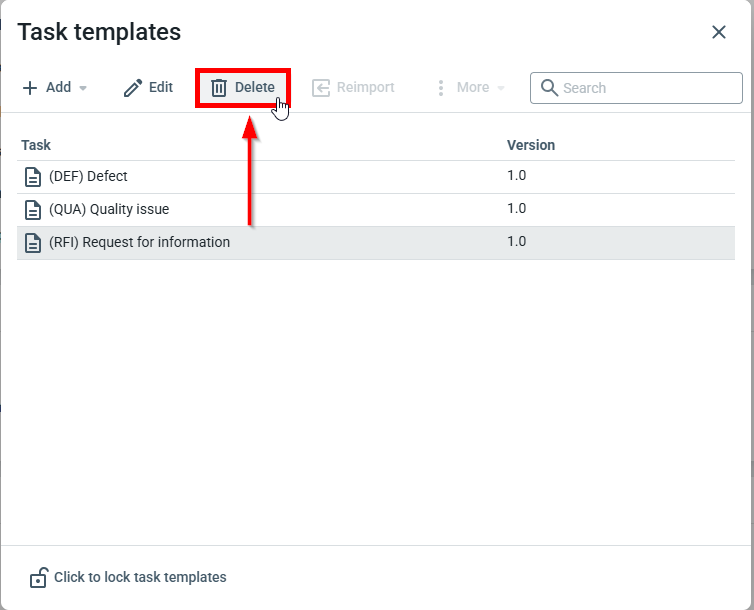Click the pencil Edit icon
The height and width of the screenshot is (610, 754).
(x=133, y=88)
